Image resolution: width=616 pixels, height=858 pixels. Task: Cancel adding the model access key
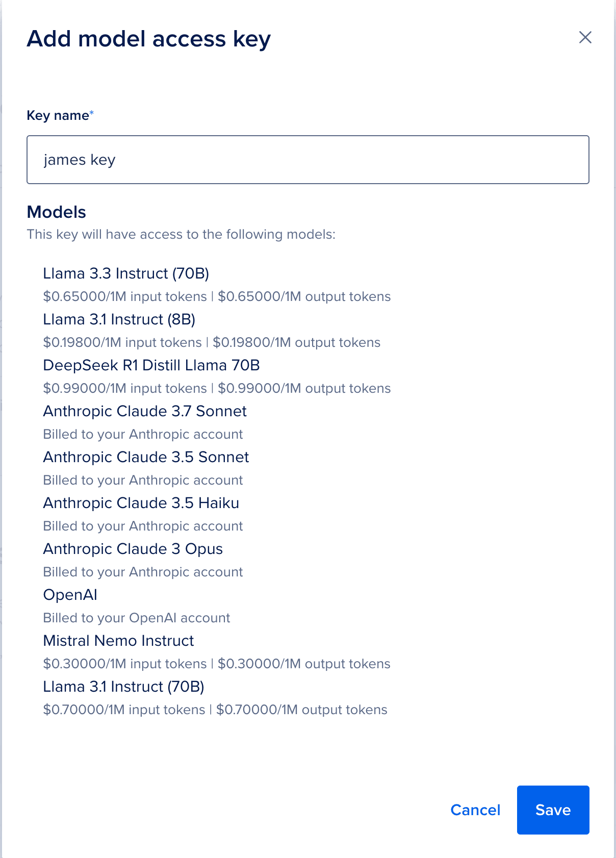click(475, 810)
